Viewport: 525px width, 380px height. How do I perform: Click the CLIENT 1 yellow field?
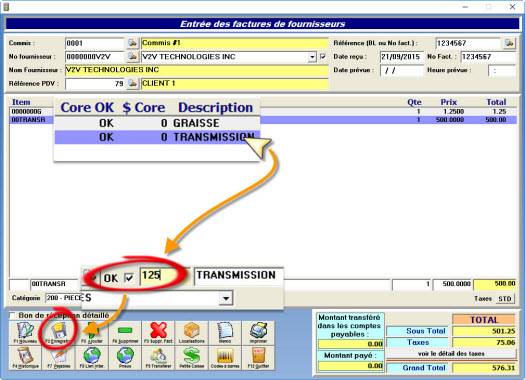click(235, 83)
